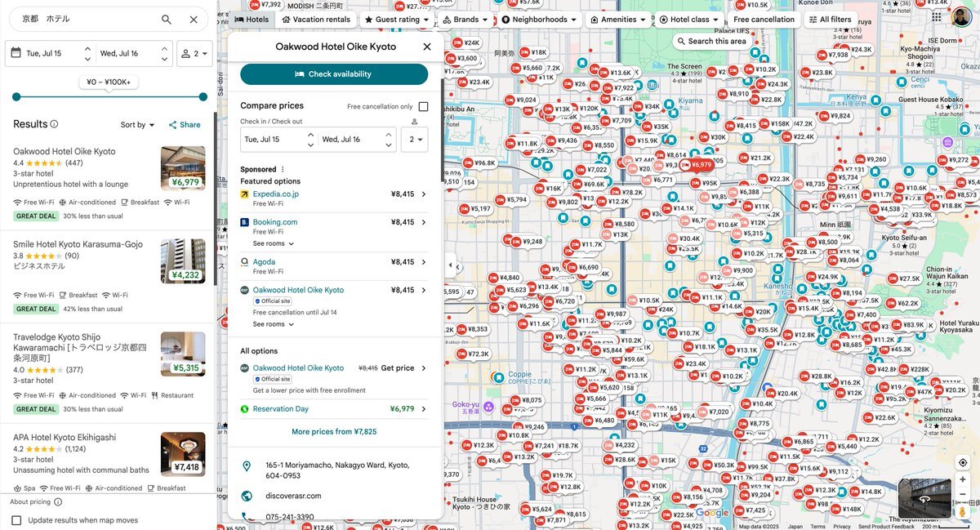This screenshot has width=980, height=530.
Task: Click the maximum price slider handle
Action: coord(203,97)
